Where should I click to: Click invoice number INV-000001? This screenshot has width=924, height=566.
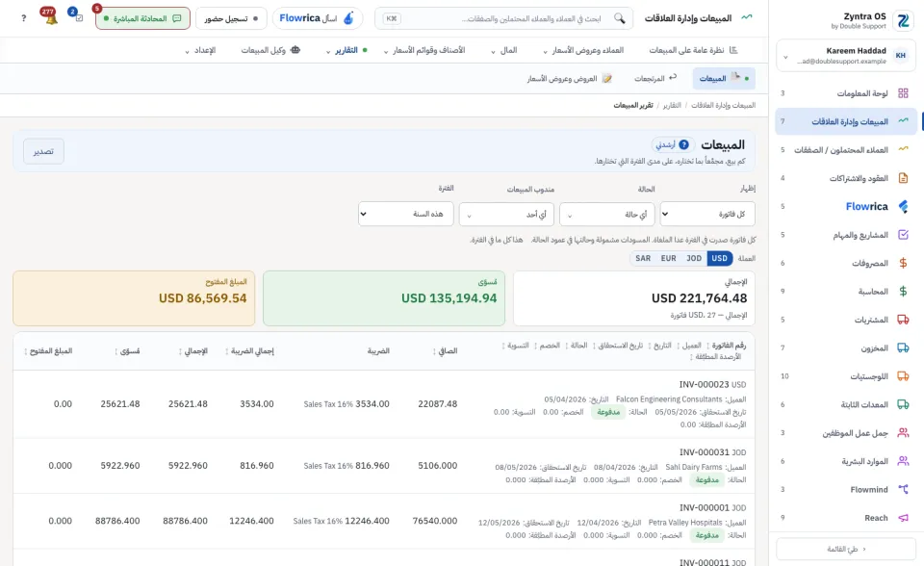point(705,507)
